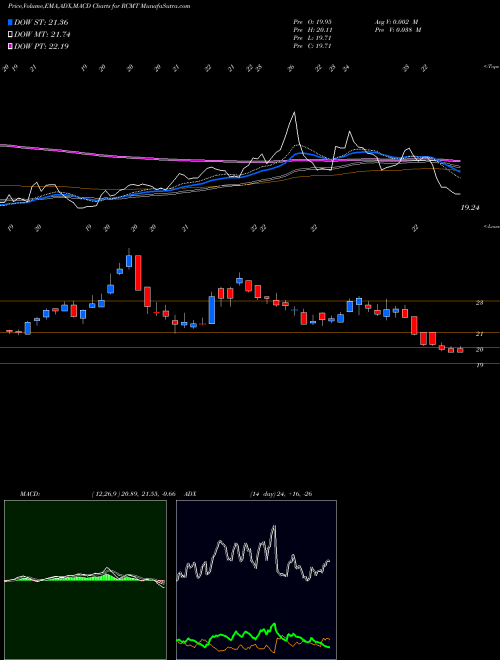Click the 'Avg V: 0.002 M' value
The width and height of the screenshot is (500, 660).
(x=395, y=22)
